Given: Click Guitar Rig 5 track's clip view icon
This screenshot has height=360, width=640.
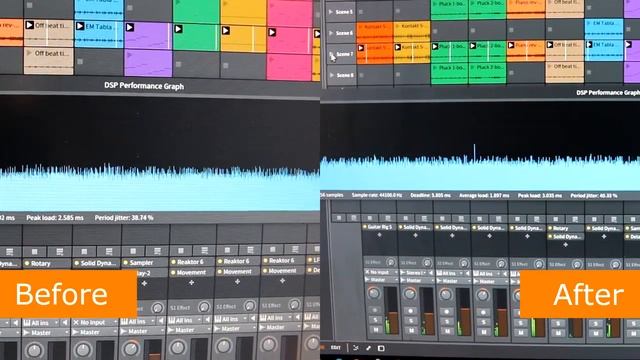Looking at the screenshot, I should tap(369, 218).
